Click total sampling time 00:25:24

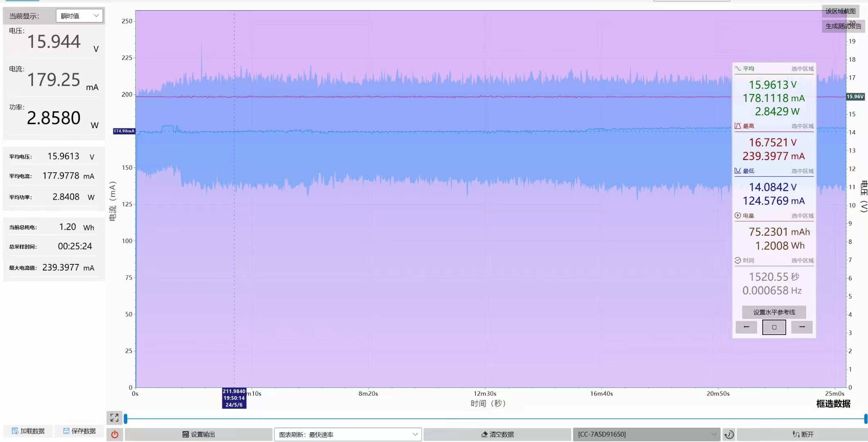[x=75, y=246]
